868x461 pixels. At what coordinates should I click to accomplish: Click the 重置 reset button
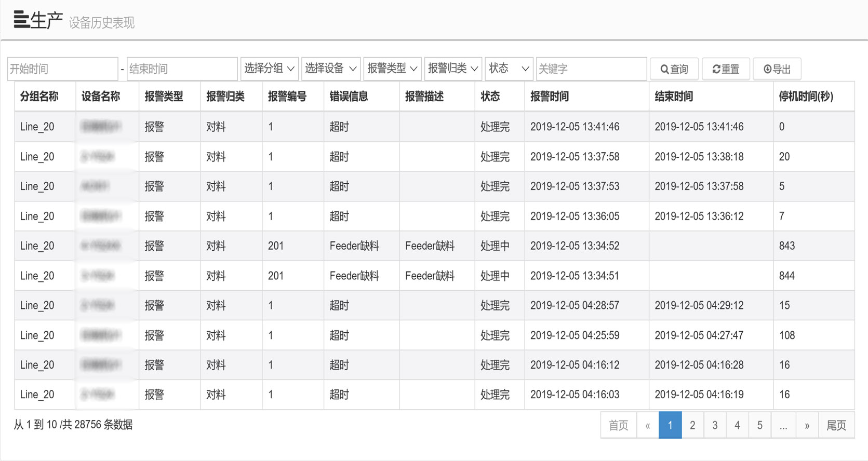(x=725, y=69)
